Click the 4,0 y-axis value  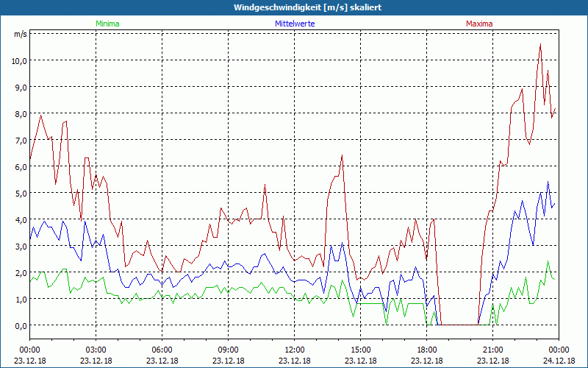tap(21, 219)
